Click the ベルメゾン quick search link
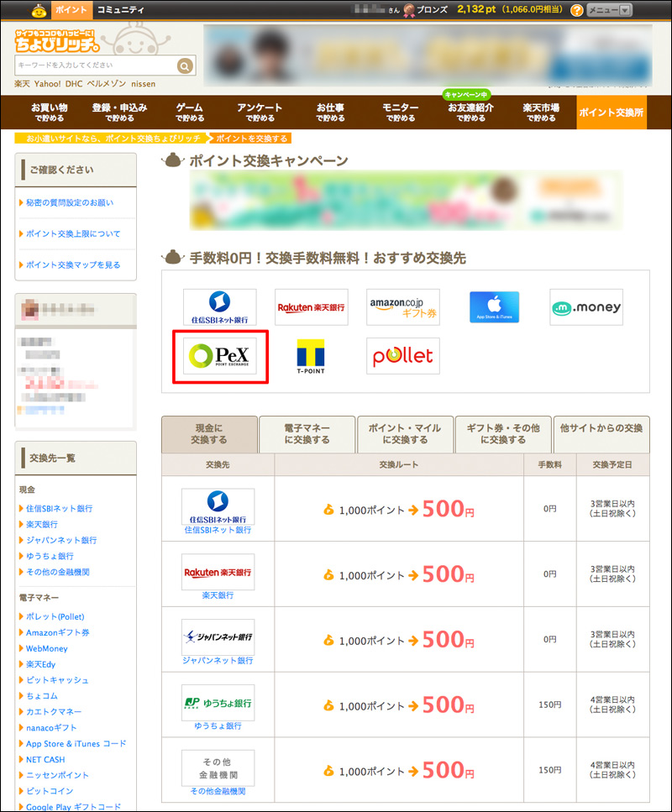Image resolution: width=672 pixels, height=812 pixels. point(106,84)
